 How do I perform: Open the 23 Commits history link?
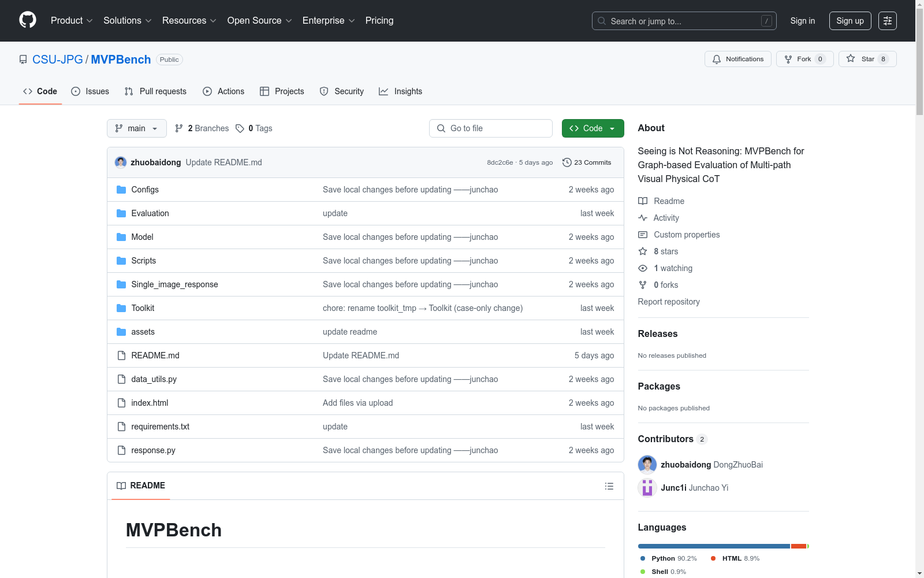[x=587, y=162]
